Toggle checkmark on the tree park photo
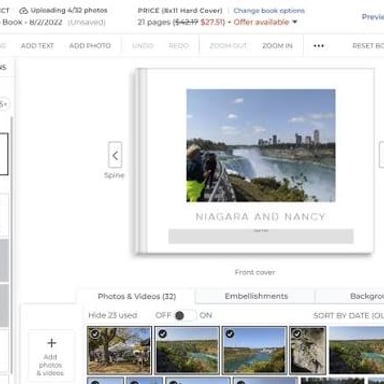This screenshot has height=384, width=384. (x=95, y=334)
